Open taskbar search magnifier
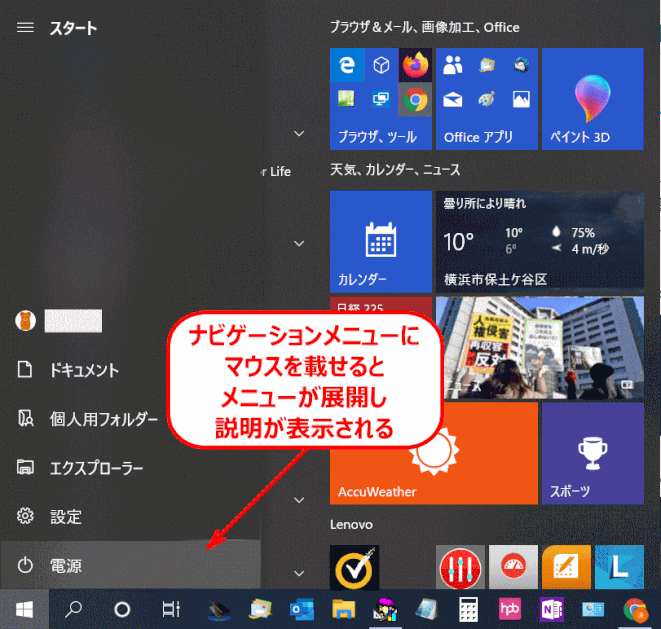The height and width of the screenshot is (629, 661). 73,609
